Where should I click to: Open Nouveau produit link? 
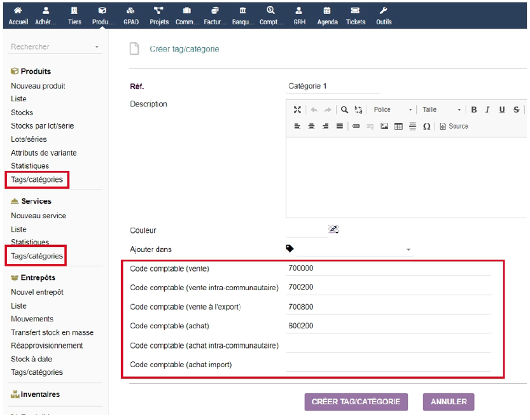pyautogui.click(x=38, y=86)
